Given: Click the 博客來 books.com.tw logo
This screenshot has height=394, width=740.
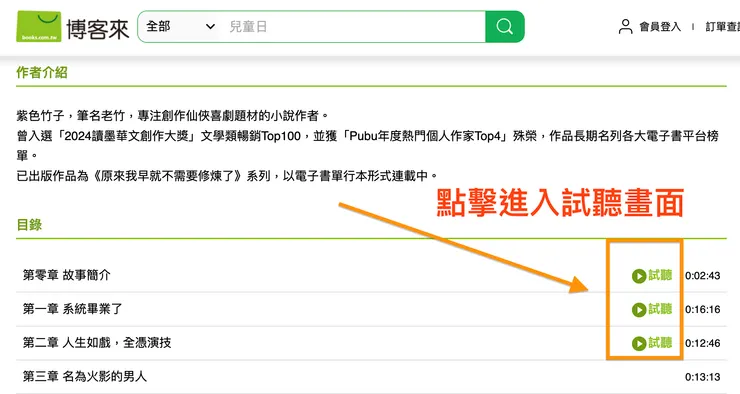Looking at the screenshot, I should (73, 27).
